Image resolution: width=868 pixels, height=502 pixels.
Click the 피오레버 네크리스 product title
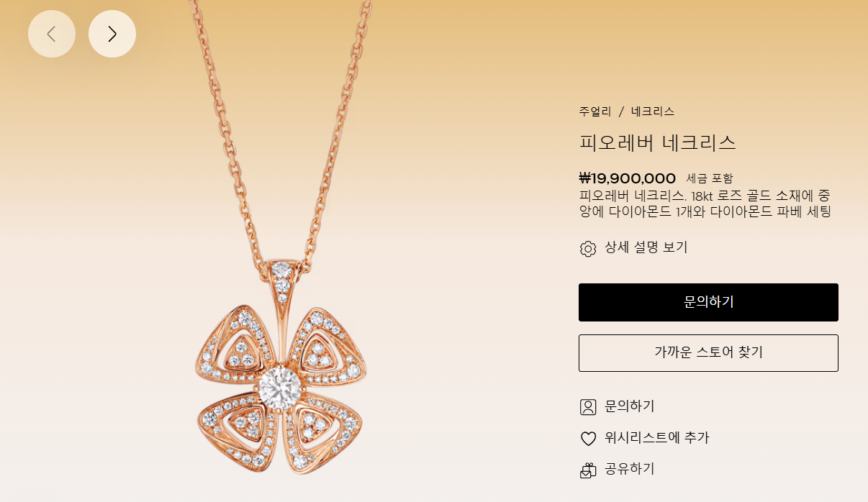[658, 142]
